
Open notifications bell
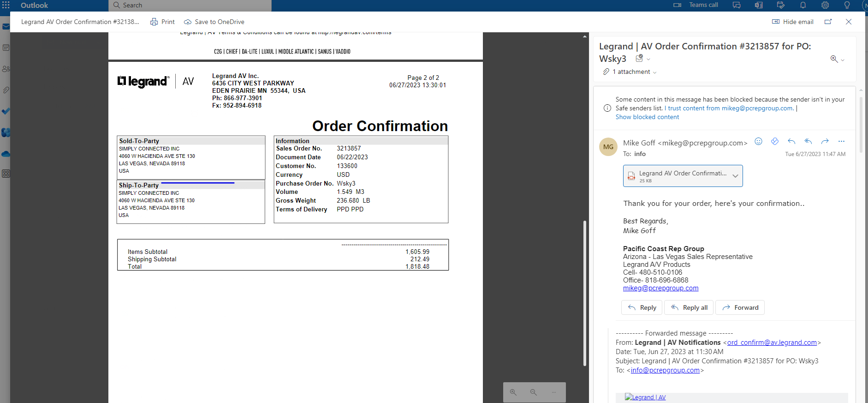point(803,5)
